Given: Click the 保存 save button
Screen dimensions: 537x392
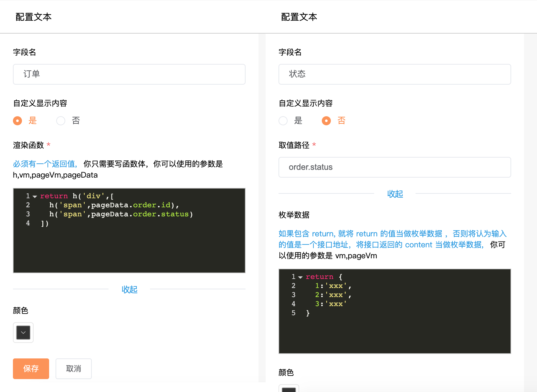Looking at the screenshot, I should point(31,369).
